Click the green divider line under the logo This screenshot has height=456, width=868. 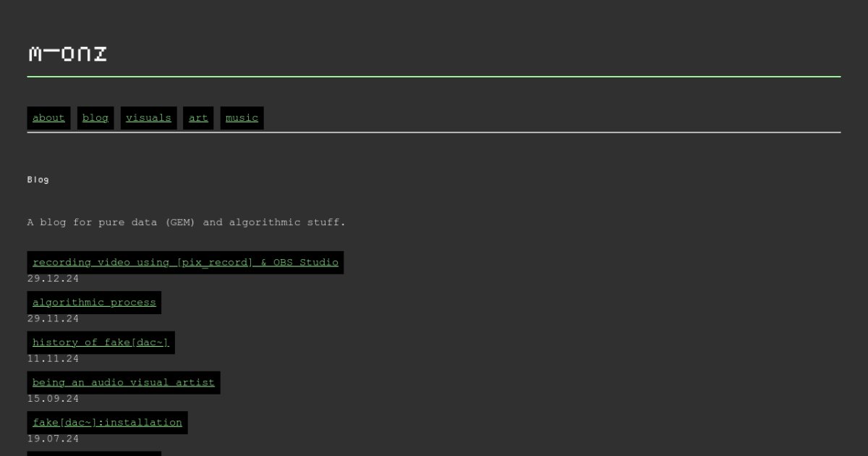[434, 76]
